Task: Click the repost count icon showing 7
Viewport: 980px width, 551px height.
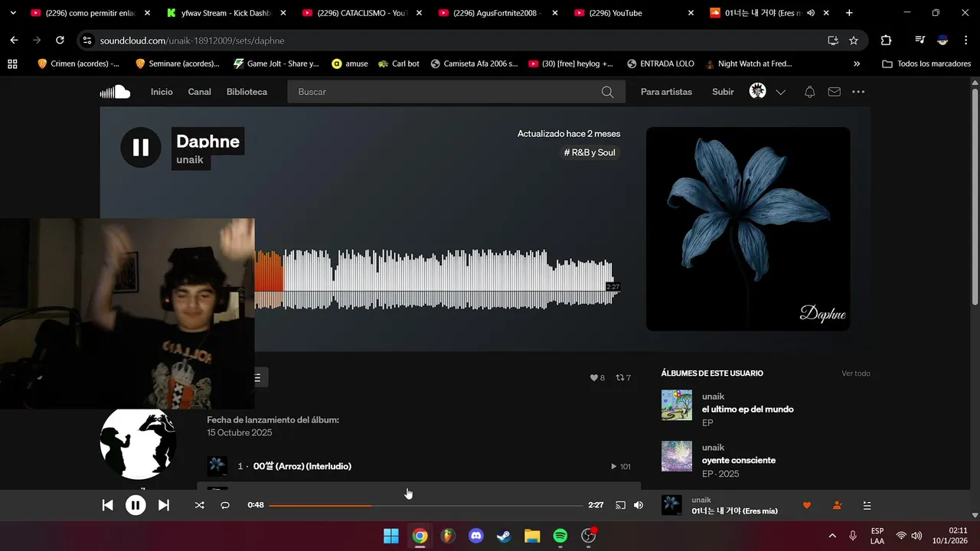Action: [x=623, y=377]
